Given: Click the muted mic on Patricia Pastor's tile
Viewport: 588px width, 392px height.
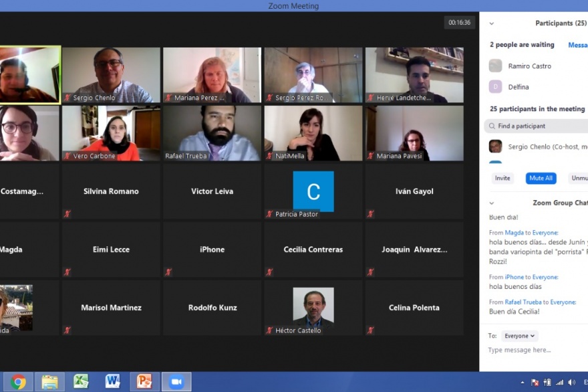Looking at the screenshot, I should [x=270, y=214].
